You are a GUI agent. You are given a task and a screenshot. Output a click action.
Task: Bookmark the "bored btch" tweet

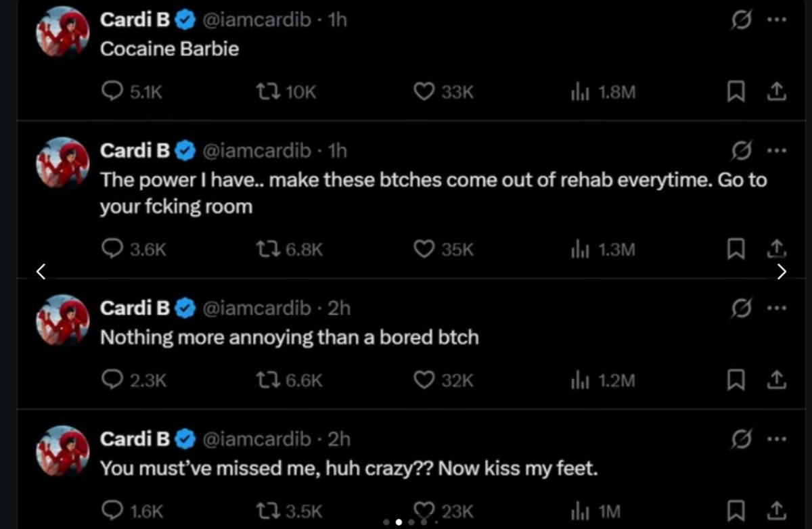pyautogui.click(x=735, y=381)
